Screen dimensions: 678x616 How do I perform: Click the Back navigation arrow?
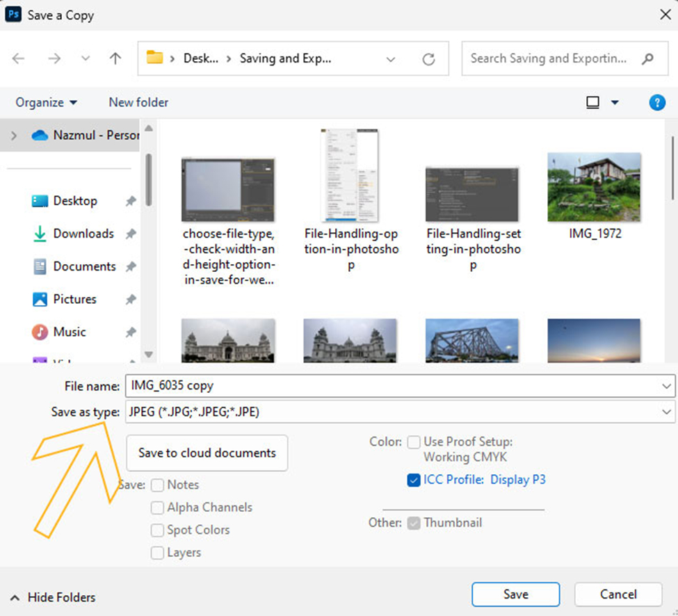pos(18,59)
